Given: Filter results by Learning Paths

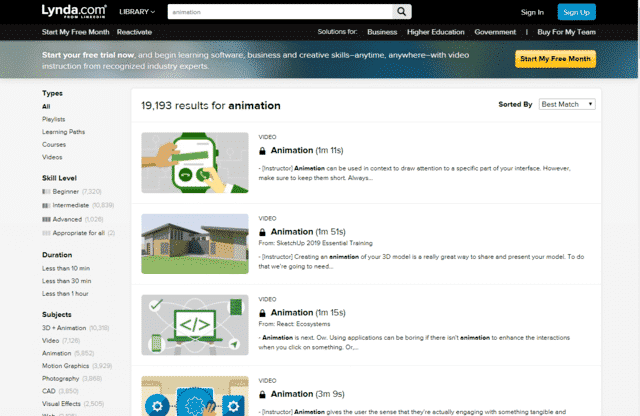Looking at the screenshot, I should (x=63, y=132).
